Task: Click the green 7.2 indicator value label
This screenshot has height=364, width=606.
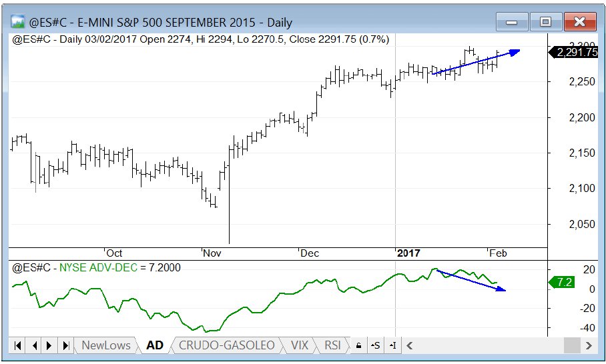Action: 561,282
